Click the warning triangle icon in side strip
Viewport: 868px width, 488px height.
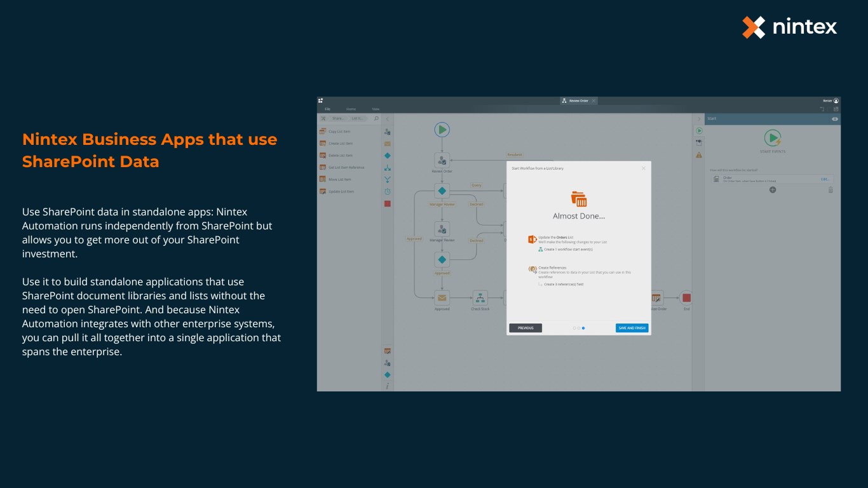(x=699, y=154)
